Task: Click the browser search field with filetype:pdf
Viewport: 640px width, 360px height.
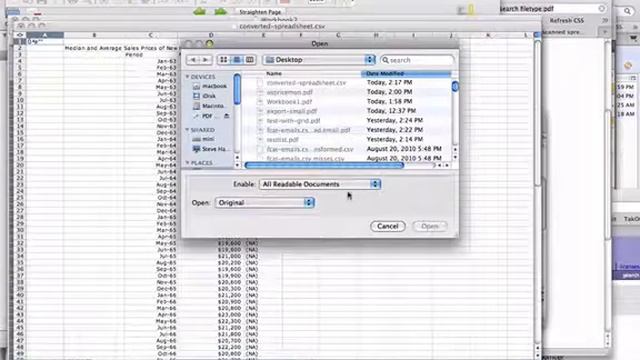Action: click(552, 8)
